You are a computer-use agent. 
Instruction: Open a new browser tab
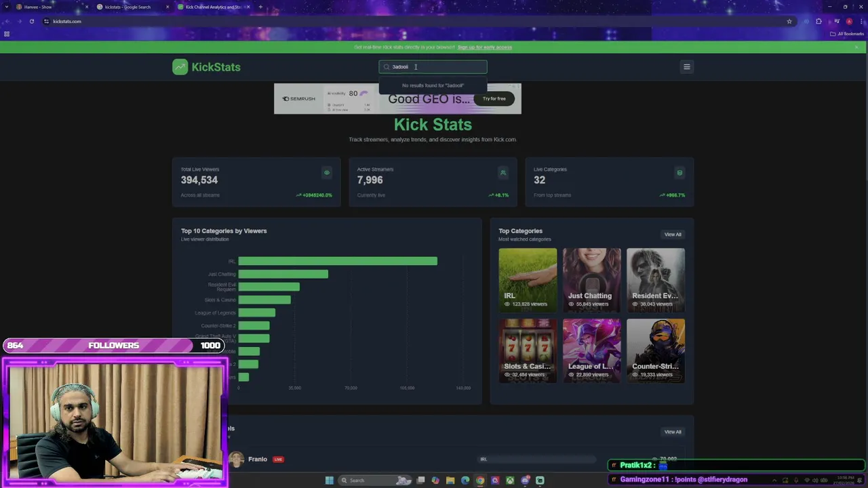coord(260,7)
